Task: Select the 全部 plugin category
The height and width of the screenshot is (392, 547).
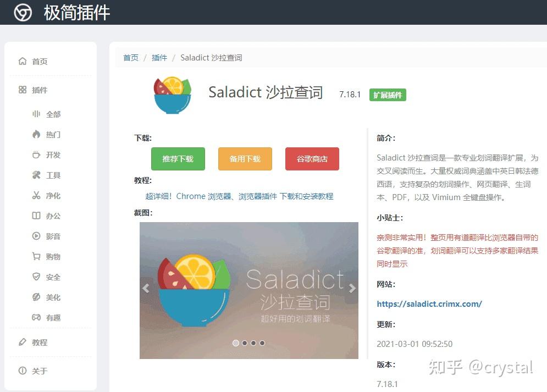Action: [x=53, y=114]
